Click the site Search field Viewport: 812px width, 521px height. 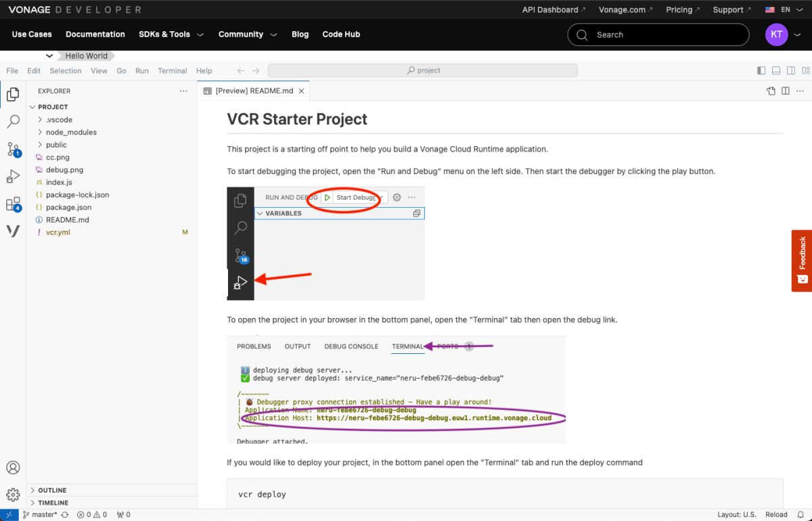coord(658,35)
